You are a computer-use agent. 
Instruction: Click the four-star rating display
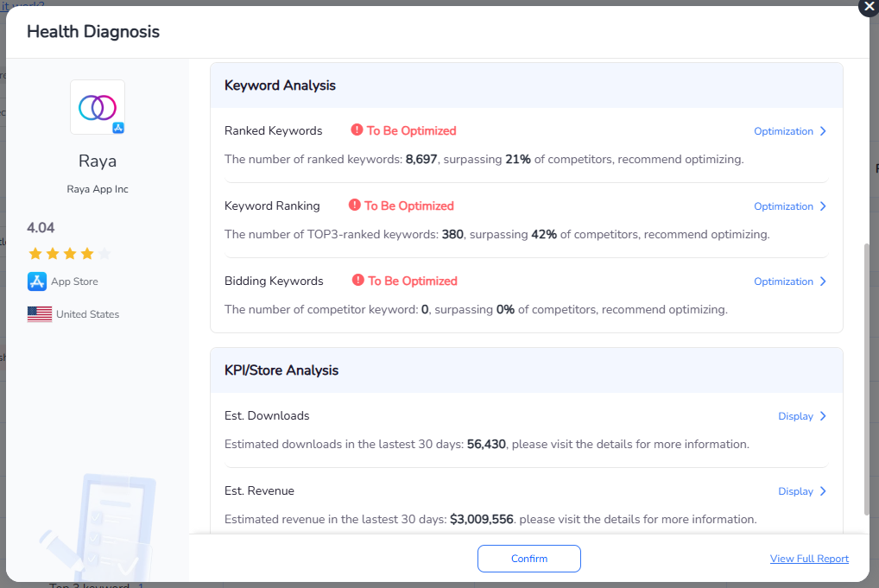(x=69, y=254)
